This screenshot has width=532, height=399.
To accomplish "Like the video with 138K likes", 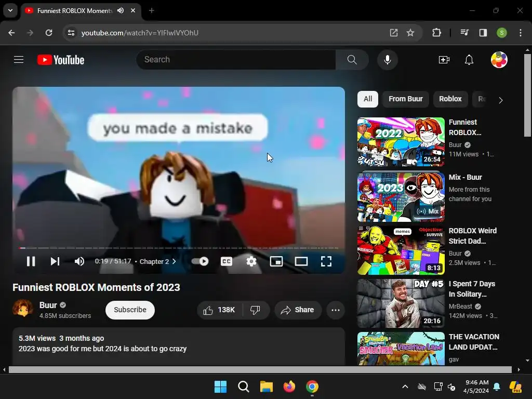I will coord(219,310).
